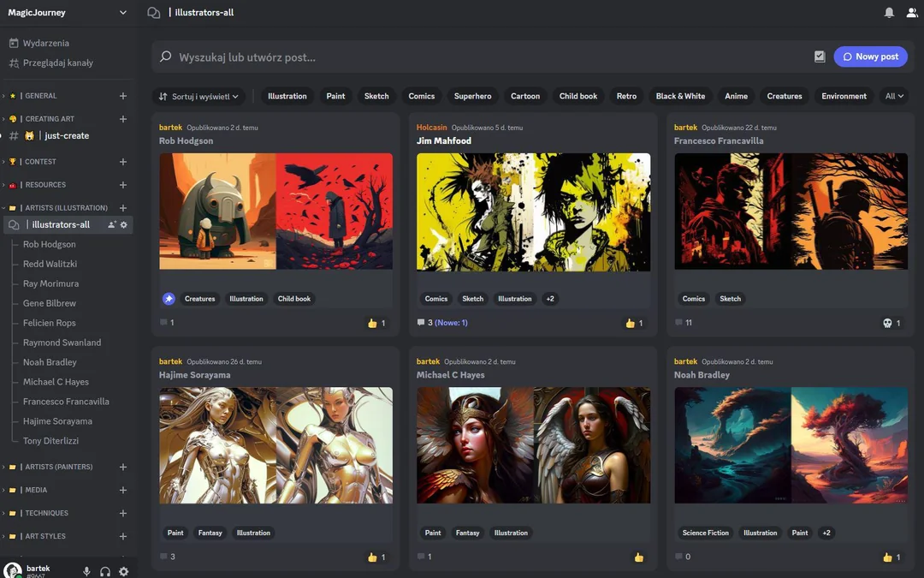Add channel to ARTISTS (ILLUSTRATION) category

pyautogui.click(x=123, y=207)
